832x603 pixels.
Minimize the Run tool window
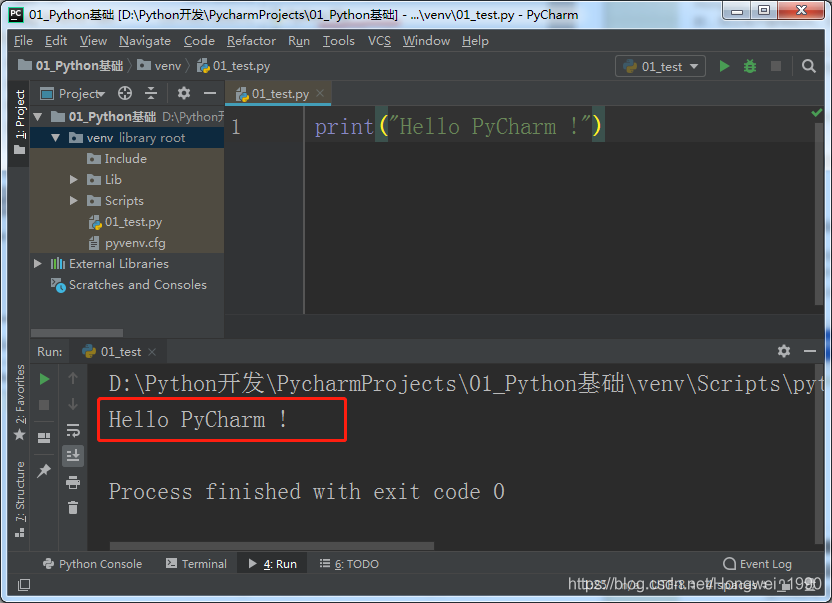810,351
